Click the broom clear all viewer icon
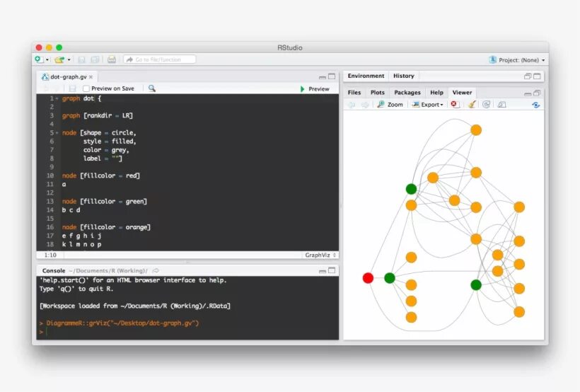580x392 pixels. point(472,105)
